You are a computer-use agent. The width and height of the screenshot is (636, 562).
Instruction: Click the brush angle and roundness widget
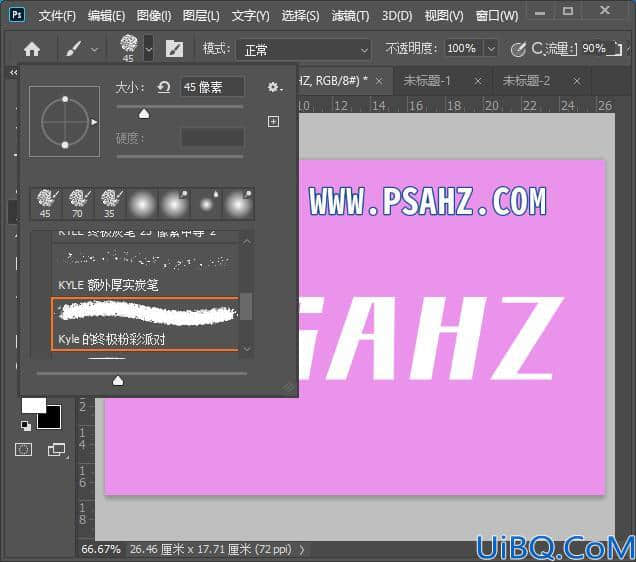pyautogui.click(x=64, y=121)
